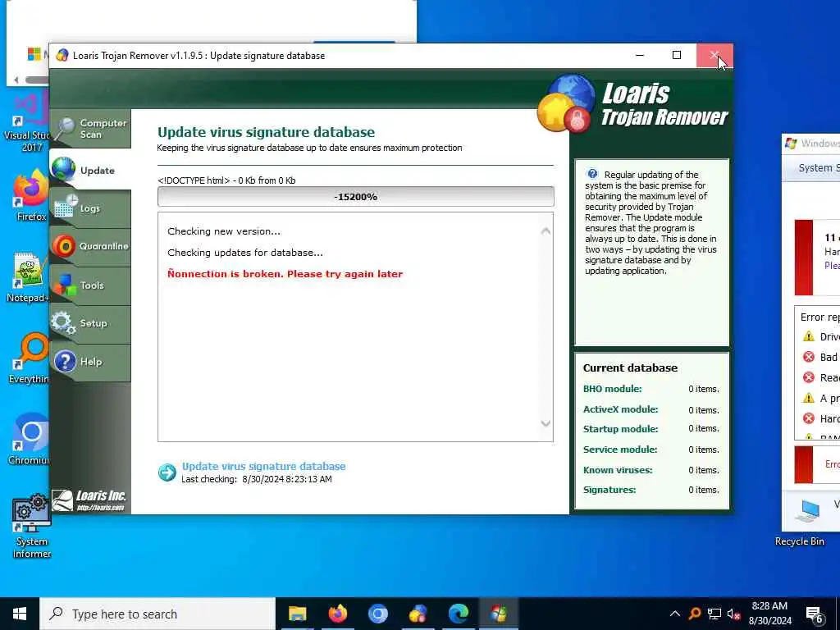The height and width of the screenshot is (630, 840).
Task: Open the Help section
Action: [90, 362]
